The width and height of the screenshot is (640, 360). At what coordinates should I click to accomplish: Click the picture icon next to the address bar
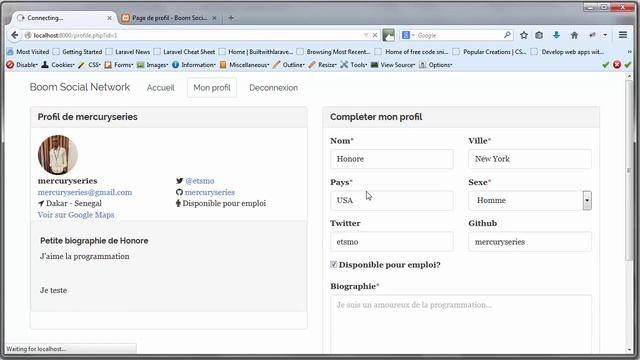[389, 36]
